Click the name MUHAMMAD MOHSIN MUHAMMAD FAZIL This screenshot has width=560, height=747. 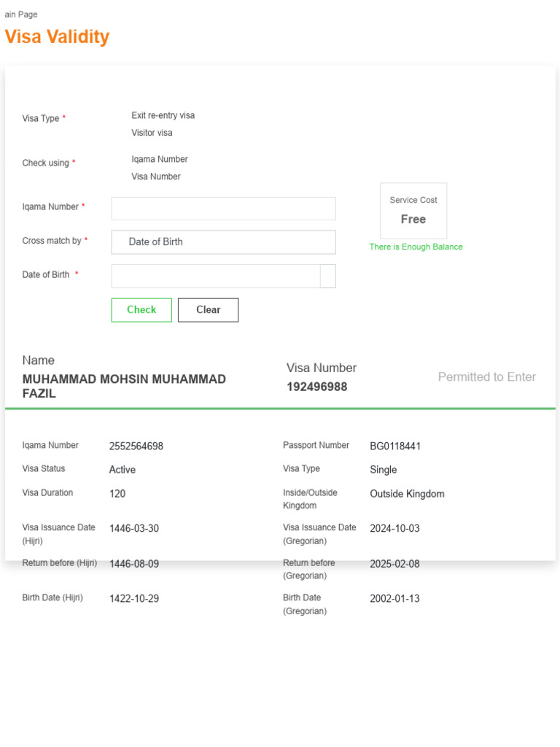pyautogui.click(x=124, y=387)
